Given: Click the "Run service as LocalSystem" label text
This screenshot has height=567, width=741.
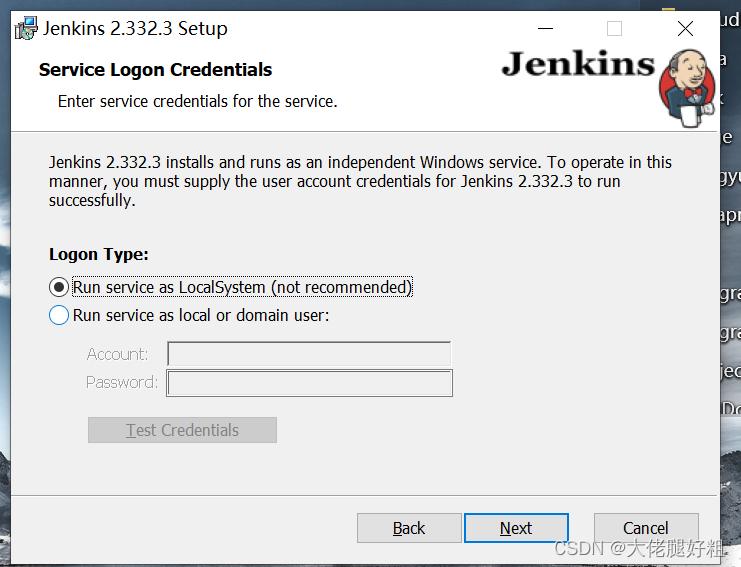Looking at the screenshot, I should pos(242,288).
